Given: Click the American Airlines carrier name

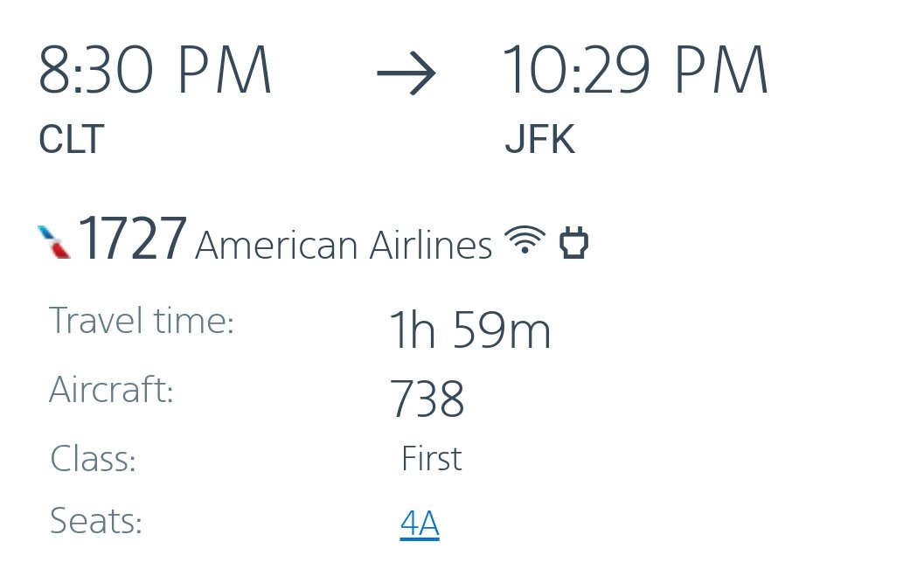Looking at the screenshot, I should click(x=344, y=246).
